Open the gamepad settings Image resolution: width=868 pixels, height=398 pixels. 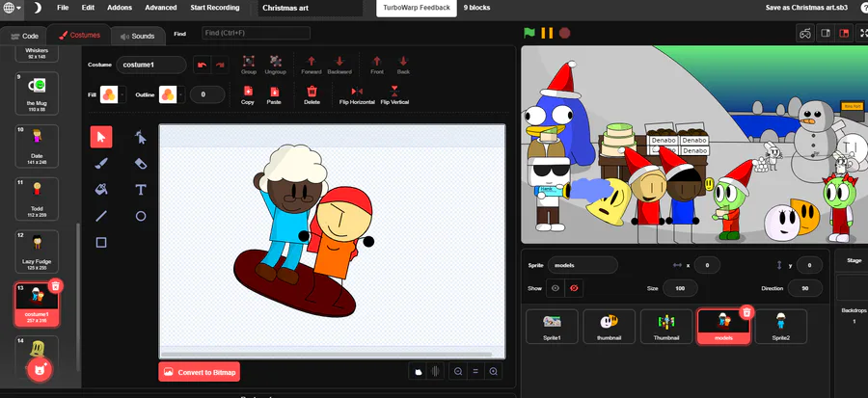805,33
